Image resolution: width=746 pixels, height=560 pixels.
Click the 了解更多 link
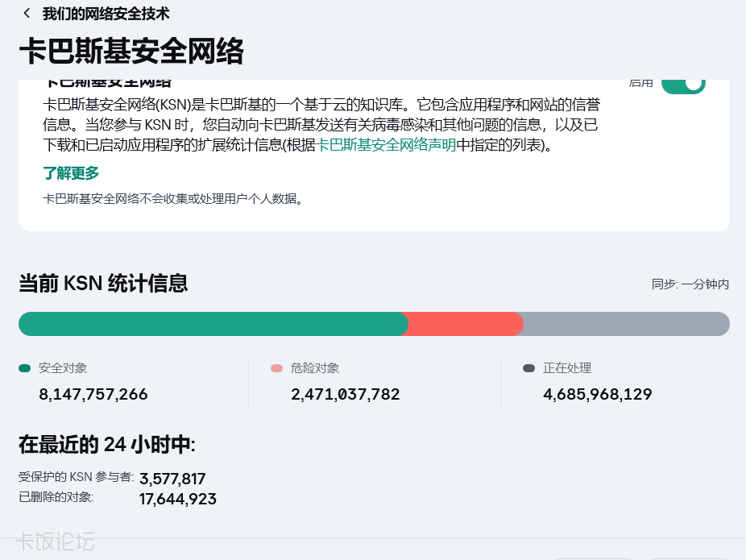(71, 173)
